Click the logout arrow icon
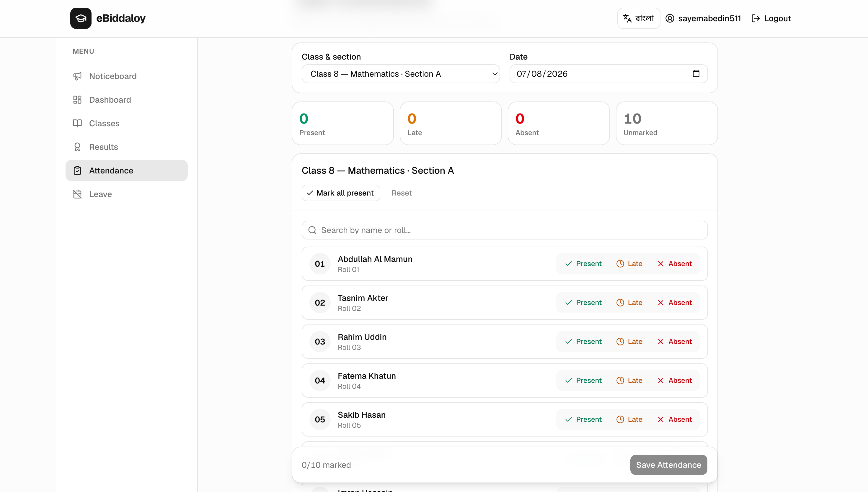This screenshot has width=868, height=492. (756, 18)
